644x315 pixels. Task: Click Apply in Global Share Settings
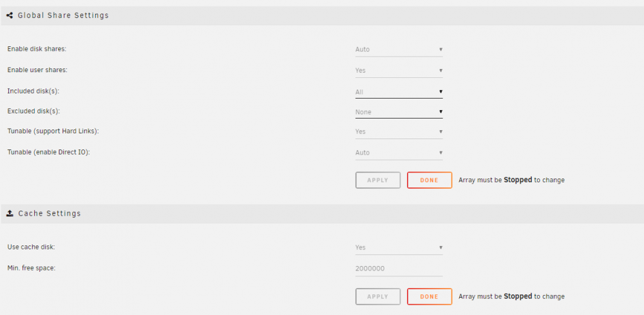coord(378,180)
